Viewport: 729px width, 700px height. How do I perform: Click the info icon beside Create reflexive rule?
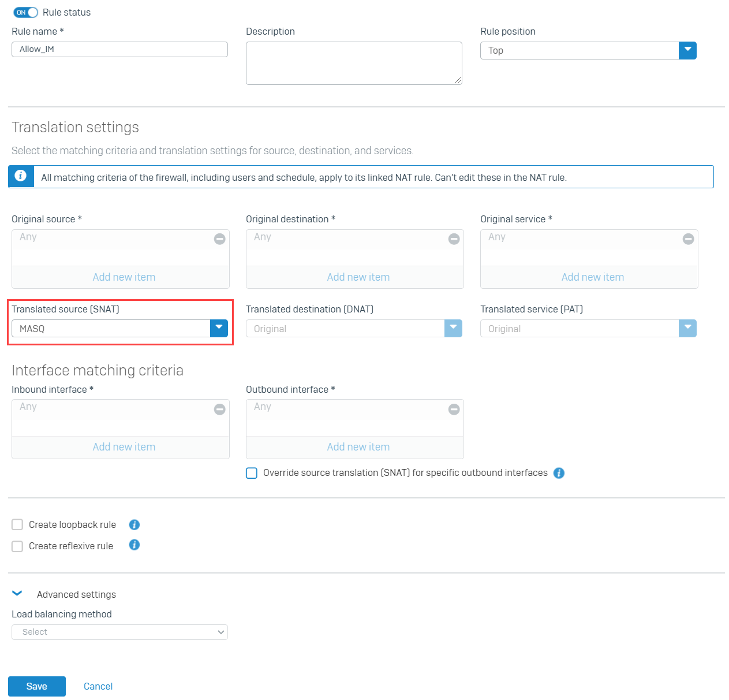[134, 545]
